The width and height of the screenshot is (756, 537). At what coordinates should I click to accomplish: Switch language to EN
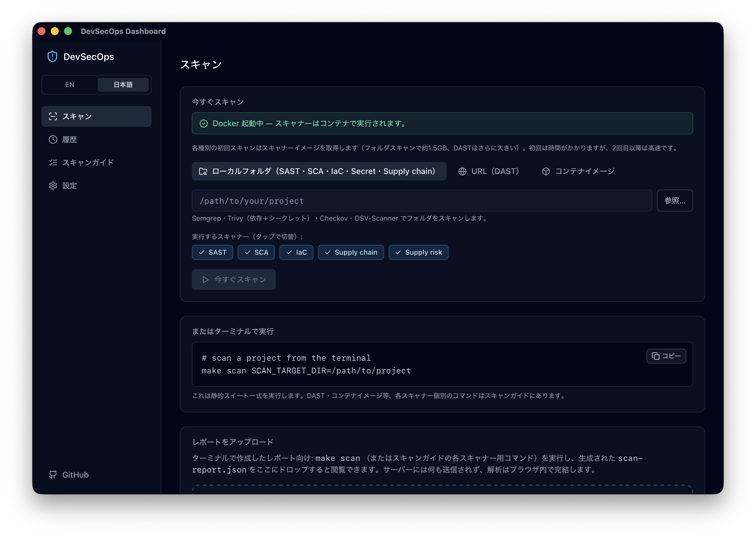(70, 85)
